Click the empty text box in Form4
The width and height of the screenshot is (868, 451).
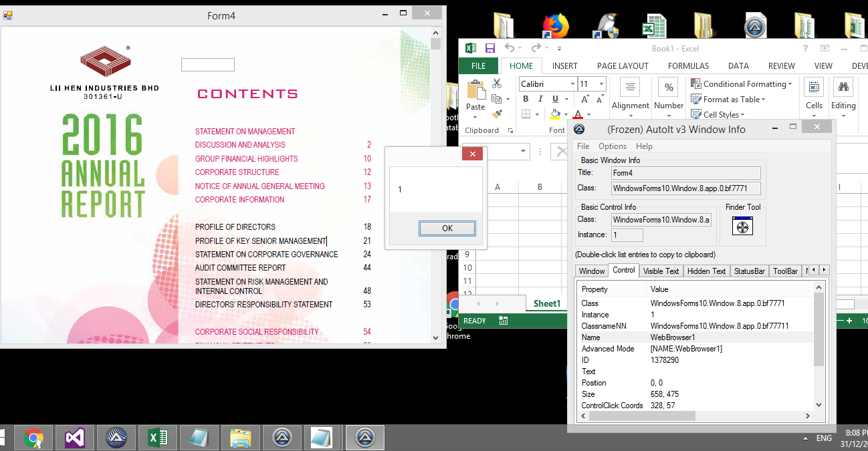(208, 65)
